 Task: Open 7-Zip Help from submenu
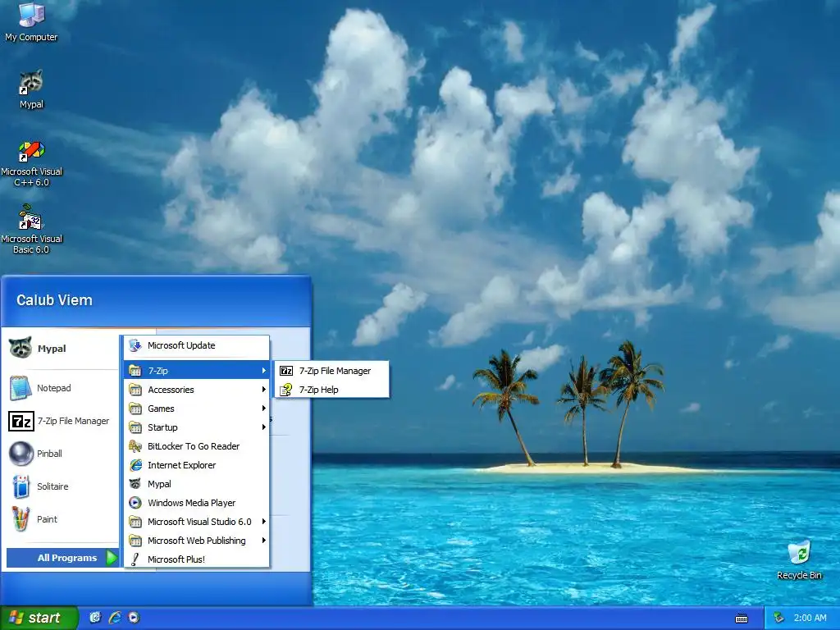pyautogui.click(x=331, y=390)
